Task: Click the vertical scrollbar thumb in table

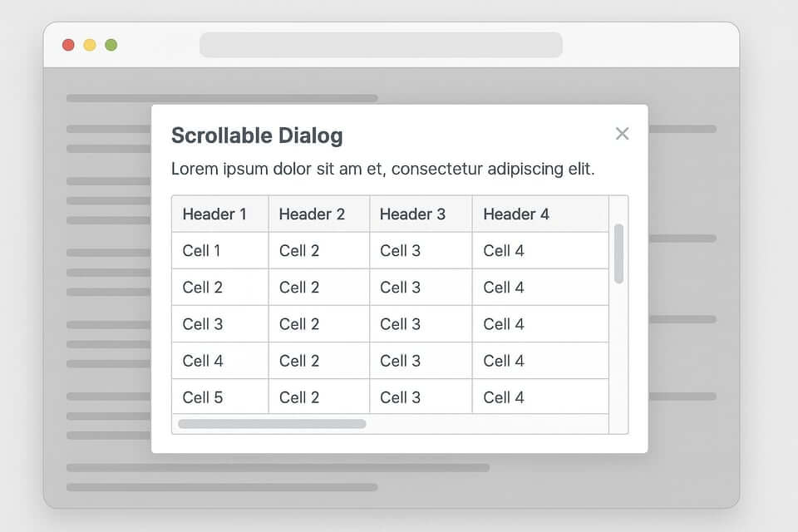Action: (x=618, y=253)
